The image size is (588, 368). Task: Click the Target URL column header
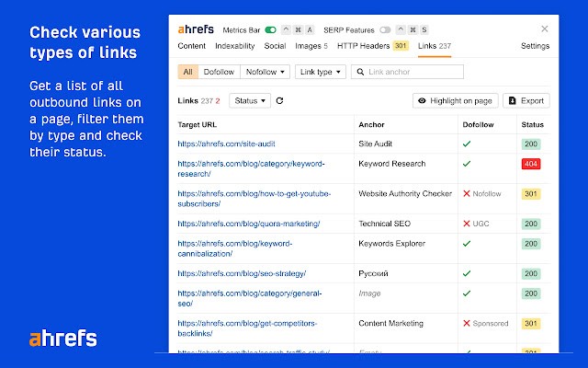pos(198,125)
